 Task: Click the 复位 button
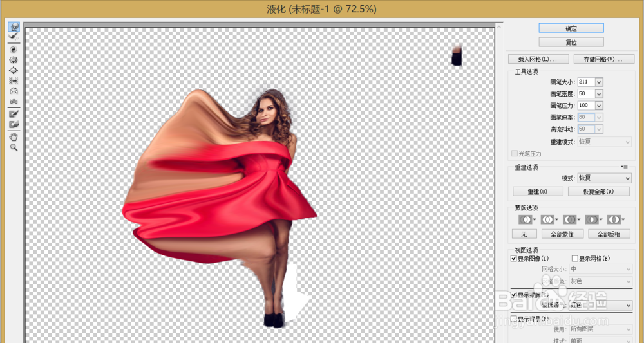[571, 42]
